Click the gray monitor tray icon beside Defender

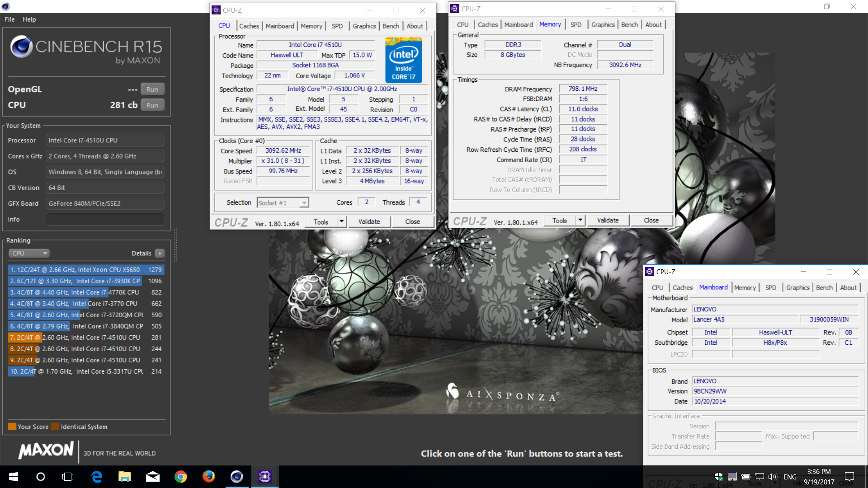732,477
